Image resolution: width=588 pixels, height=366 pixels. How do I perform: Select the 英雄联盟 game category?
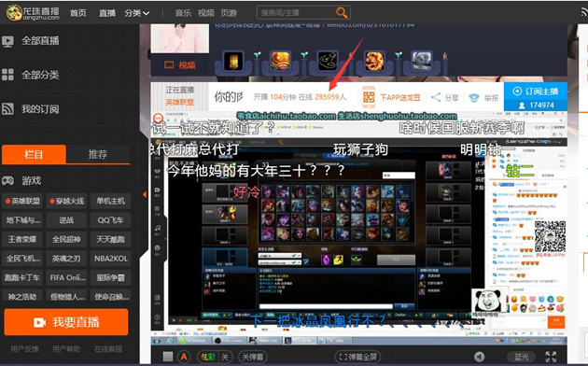(22, 201)
